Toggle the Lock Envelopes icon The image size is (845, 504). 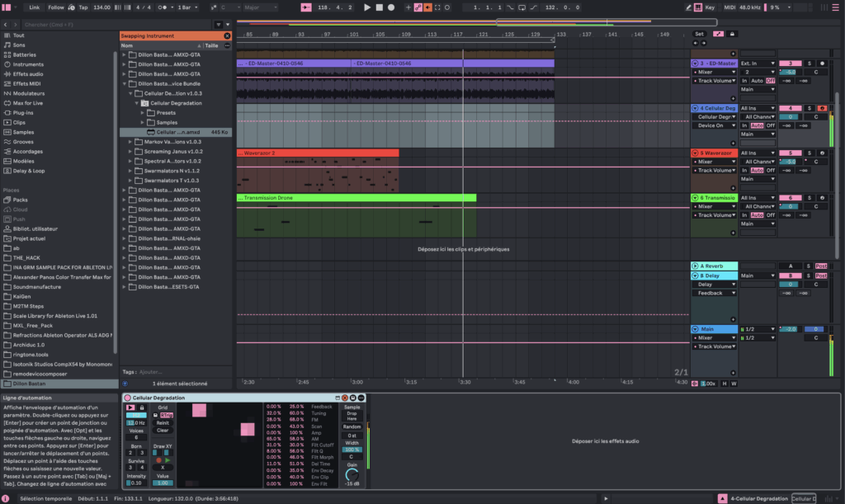(732, 34)
